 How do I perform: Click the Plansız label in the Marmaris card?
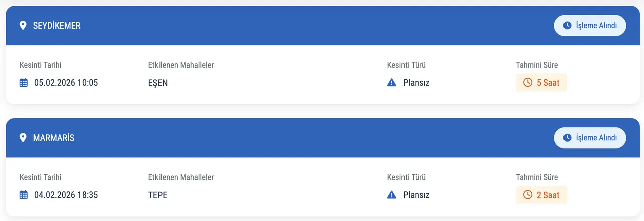(416, 195)
